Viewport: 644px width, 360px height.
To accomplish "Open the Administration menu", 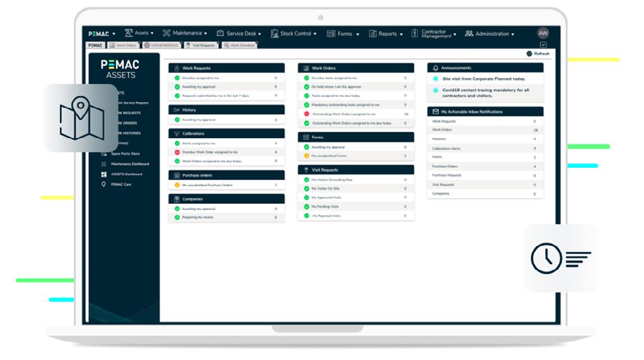I will [489, 33].
